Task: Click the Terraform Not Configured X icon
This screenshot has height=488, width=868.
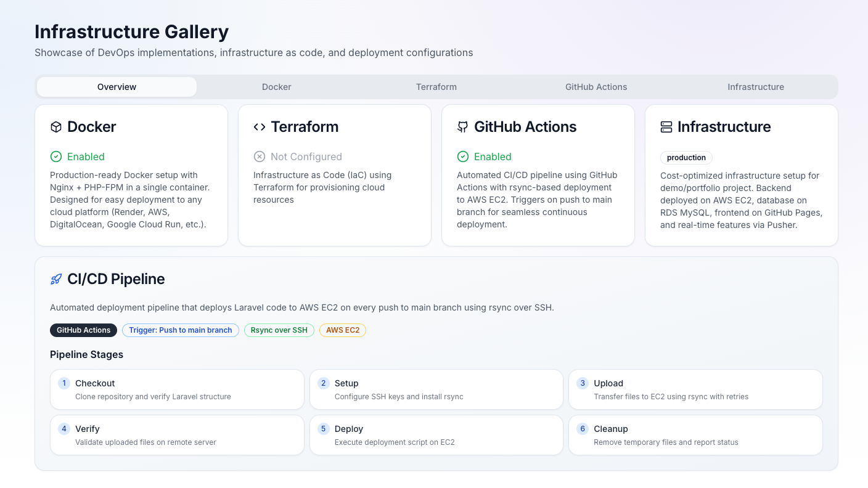Action: point(260,157)
